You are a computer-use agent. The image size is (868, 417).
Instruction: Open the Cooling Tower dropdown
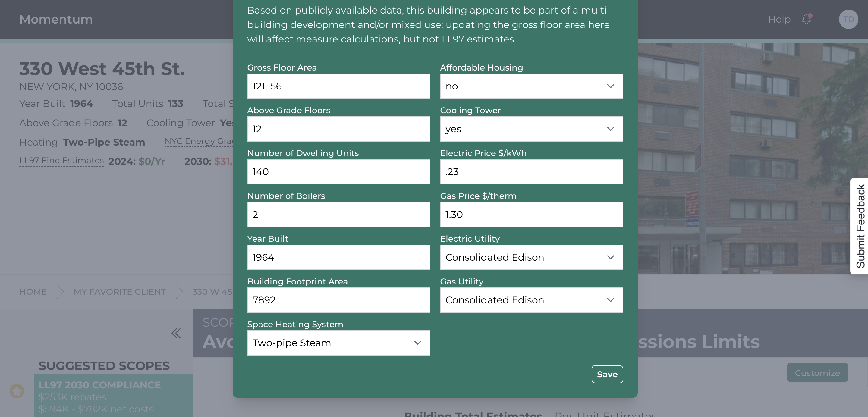click(x=531, y=129)
